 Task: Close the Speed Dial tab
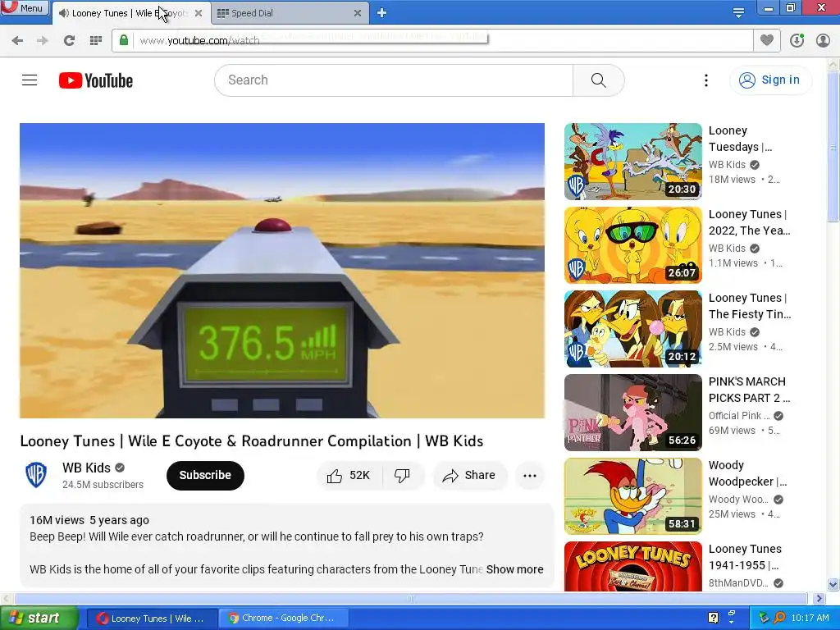coord(358,13)
